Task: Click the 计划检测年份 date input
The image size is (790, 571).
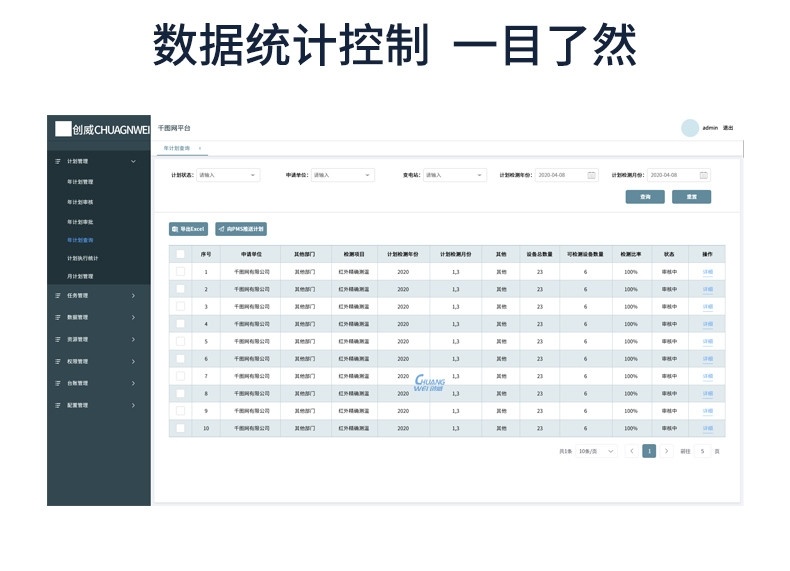Action: click(x=566, y=175)
